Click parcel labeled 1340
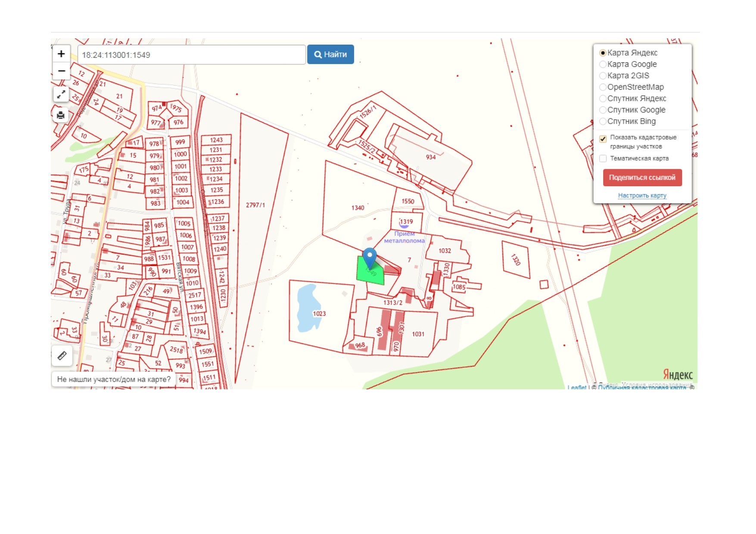Screen dimensions: 756x534 pyautogui.click(x=357, y=208)
